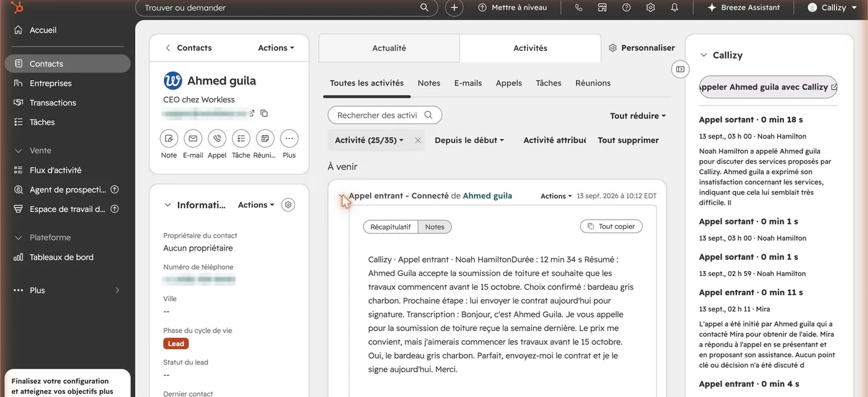Click Mettre à niveau upgrade button
Image resolution: width=868 pixels, height=397 pixels.
pos(513,7)
